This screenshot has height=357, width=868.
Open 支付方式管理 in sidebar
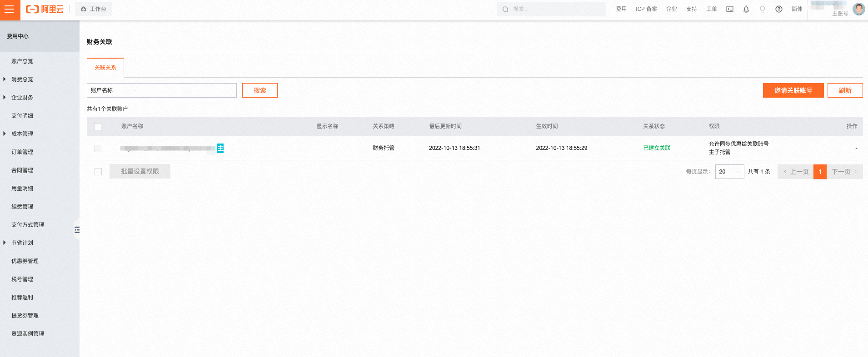coord(28,225)
